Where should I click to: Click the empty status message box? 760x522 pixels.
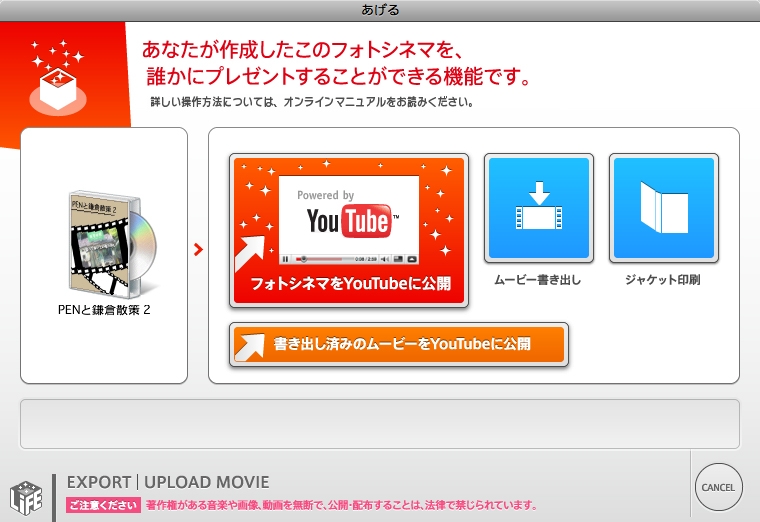[x=380, y=424]
